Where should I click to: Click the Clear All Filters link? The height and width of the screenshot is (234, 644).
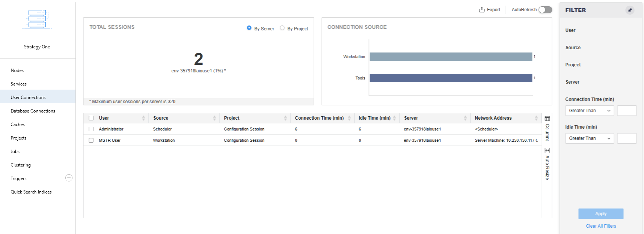pyautogui.click(x=601, y=226)
